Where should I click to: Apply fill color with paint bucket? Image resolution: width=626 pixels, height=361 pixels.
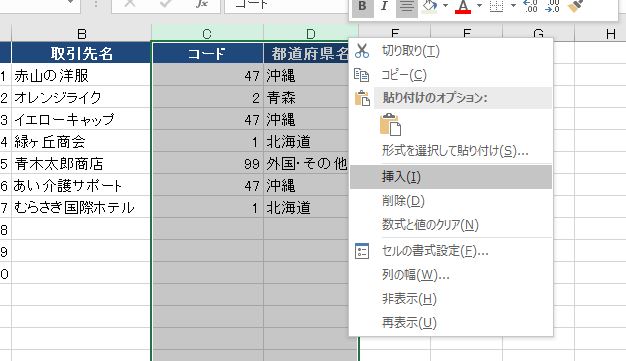pyautogui.click(x=430, y=6)
